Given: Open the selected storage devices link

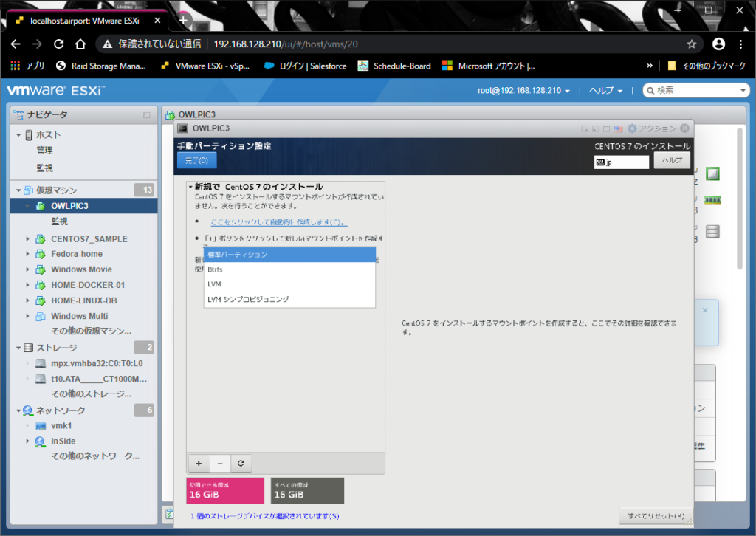Looking at the screenshot, I should pos(265,516).
